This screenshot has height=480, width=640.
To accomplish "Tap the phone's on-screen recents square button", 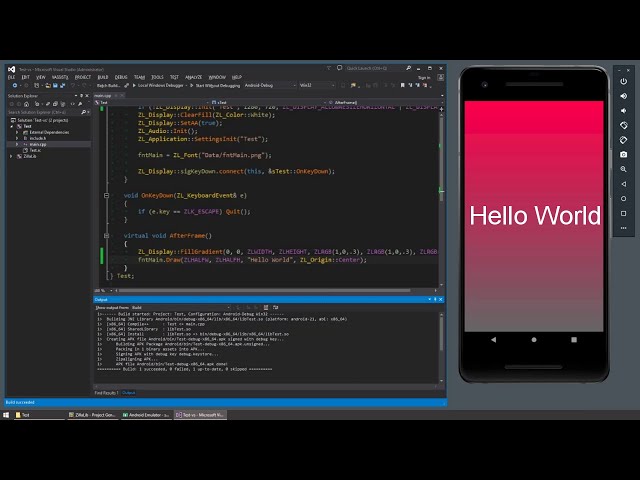I will tap(574, 340).
